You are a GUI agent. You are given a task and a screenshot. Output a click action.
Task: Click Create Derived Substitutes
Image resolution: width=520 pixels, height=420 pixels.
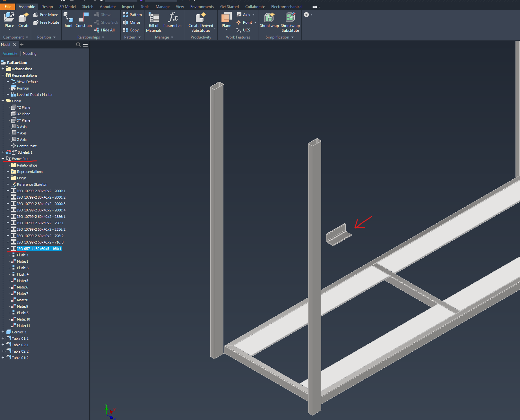click(200, 21)
